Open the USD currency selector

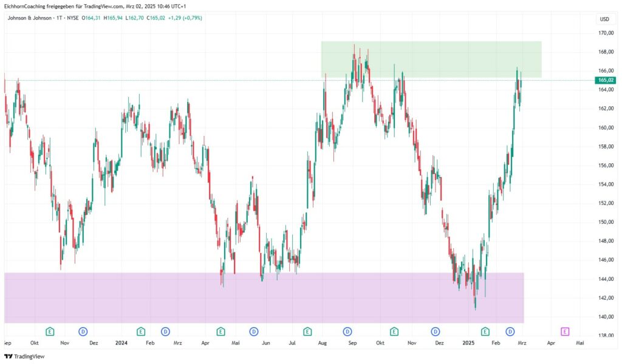604,19
